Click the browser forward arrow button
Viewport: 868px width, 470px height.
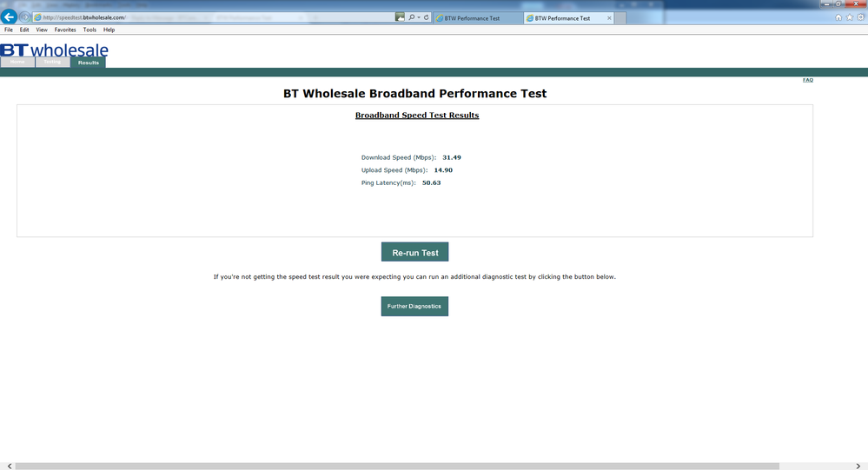click(24, 17)
